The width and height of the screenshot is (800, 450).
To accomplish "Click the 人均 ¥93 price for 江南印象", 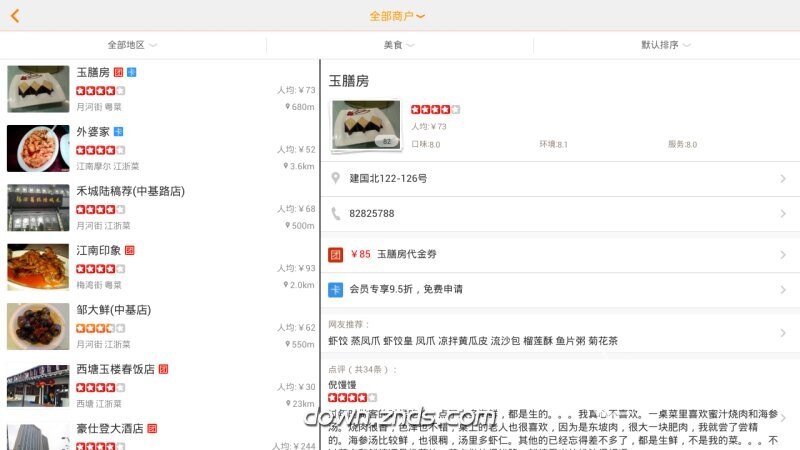I will point(296,268).
